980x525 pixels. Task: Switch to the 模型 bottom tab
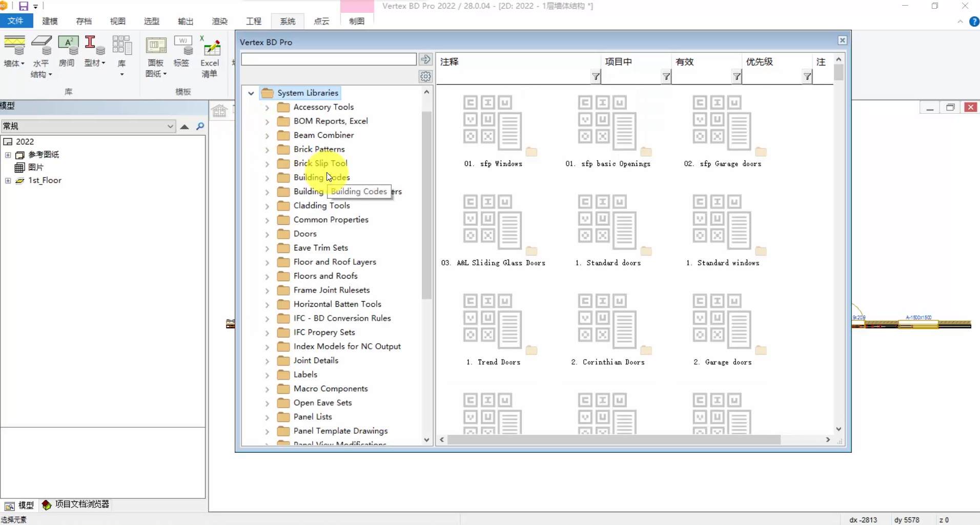coord(19,505)
